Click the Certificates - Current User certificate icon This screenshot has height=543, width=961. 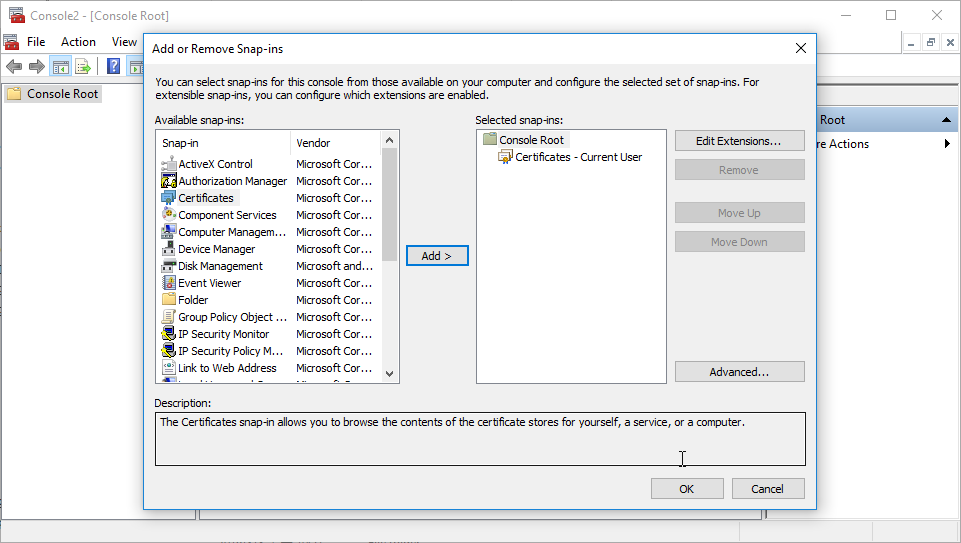click(x=505, y=157)
